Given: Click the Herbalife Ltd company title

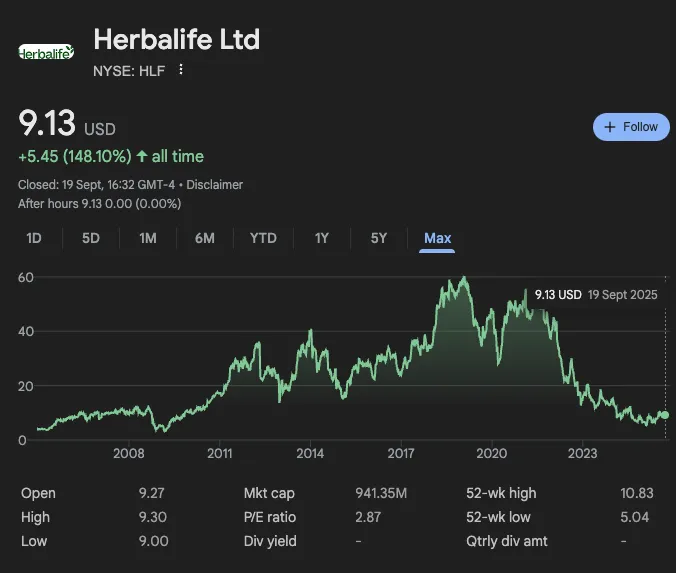Looking at the screenshot, I should (177, 39).
